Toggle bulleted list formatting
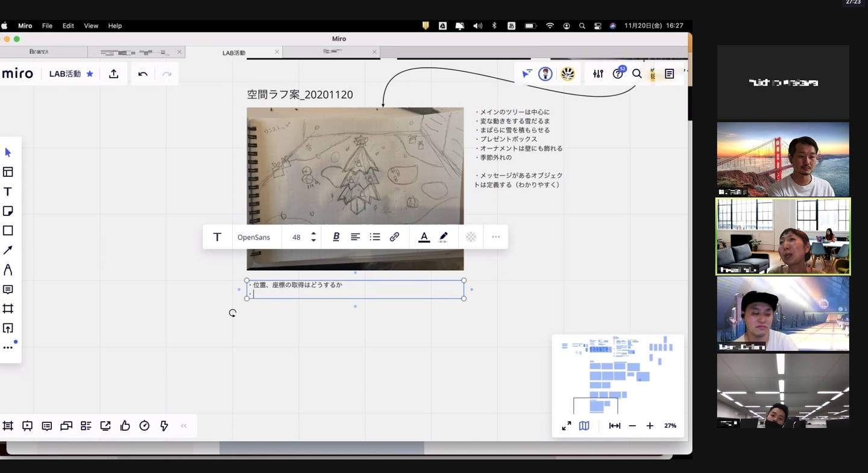868x473 pixels. coord(375,237)
